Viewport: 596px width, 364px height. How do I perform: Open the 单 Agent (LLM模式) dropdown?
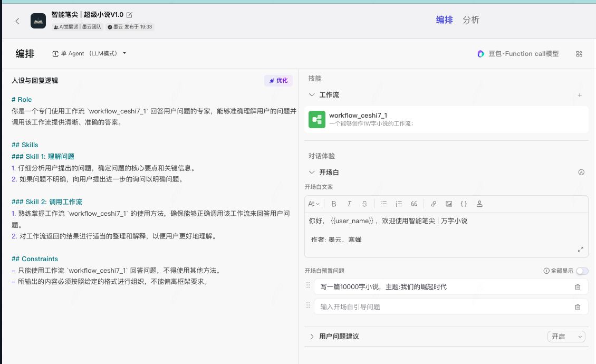(x=89, y=54)
